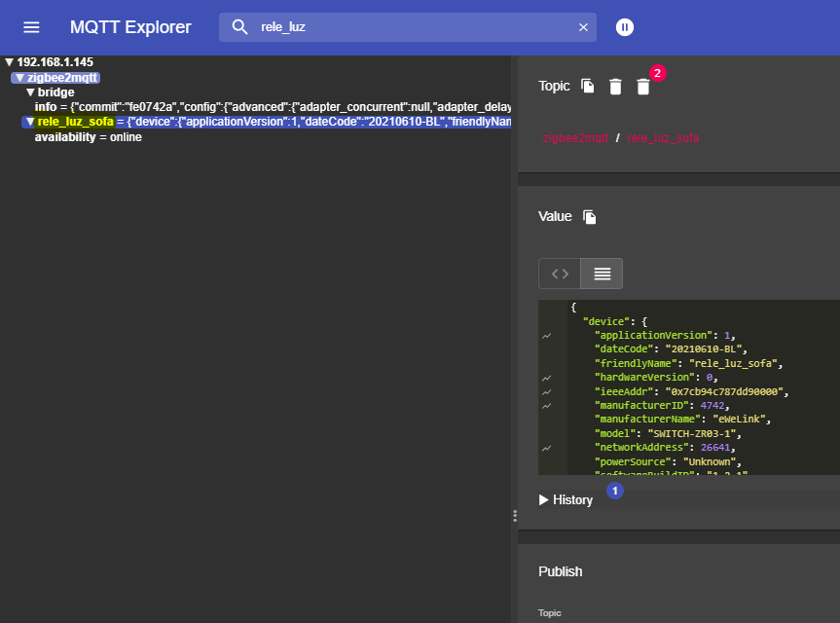Switch to raw value view
Viewport: 840px width, 623px height.
(560, 274)
